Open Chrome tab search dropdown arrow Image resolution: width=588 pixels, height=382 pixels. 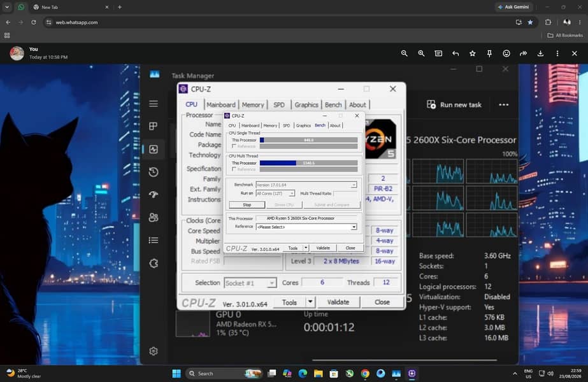[7, 7]
